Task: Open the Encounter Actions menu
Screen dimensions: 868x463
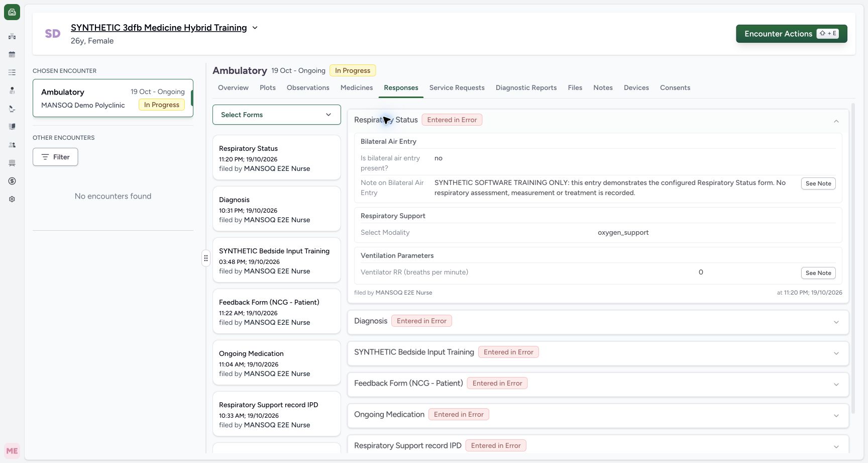Action: click(x=792, y=34)
